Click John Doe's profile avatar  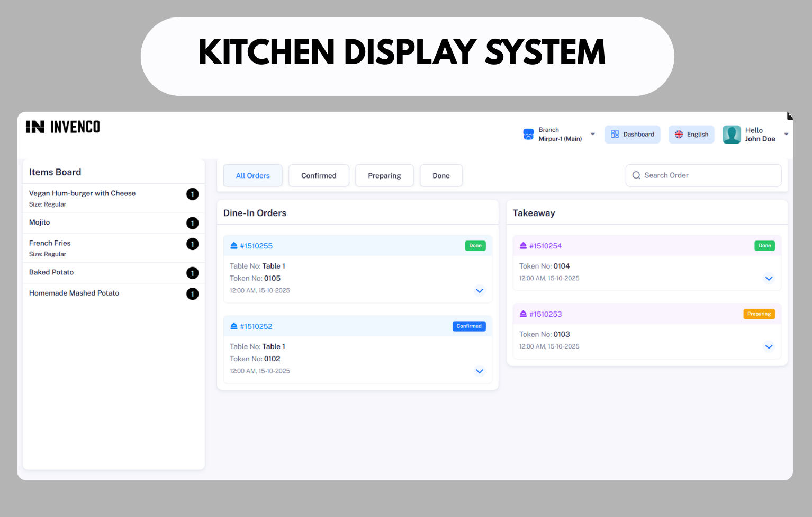point(732,135)
